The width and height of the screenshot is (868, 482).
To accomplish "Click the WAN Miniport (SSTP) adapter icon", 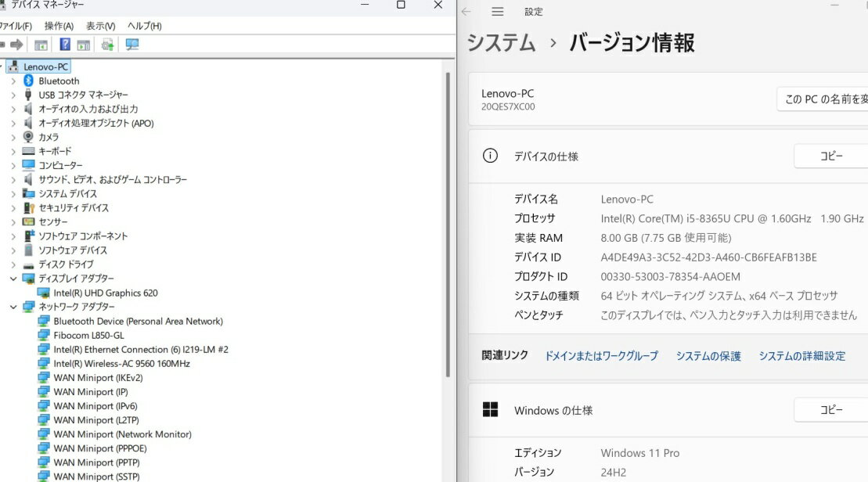I will (44, 476).
